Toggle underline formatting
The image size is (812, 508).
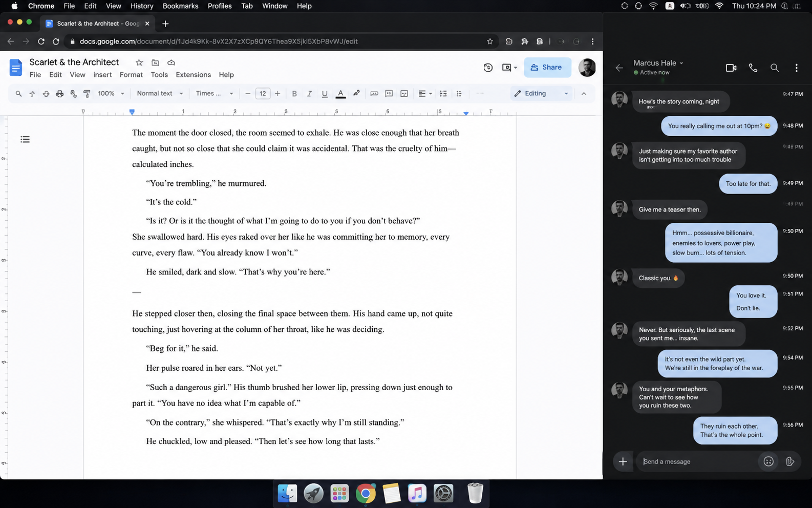325,94
